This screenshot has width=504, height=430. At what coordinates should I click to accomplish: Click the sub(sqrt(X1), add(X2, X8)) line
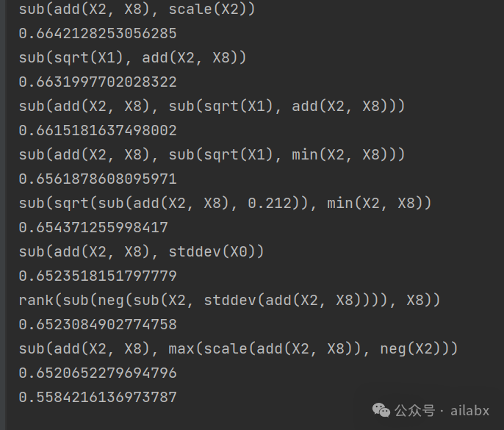click(132, 58)
